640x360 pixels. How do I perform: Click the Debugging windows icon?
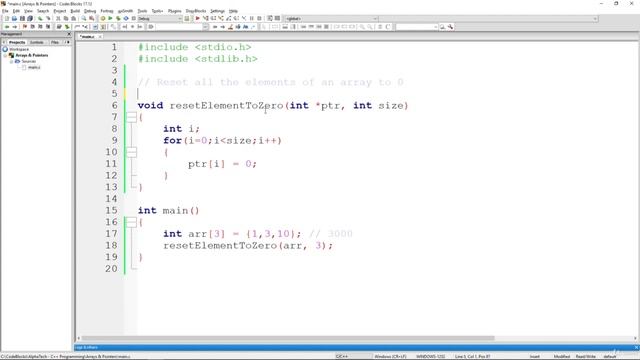pos(270,19)
